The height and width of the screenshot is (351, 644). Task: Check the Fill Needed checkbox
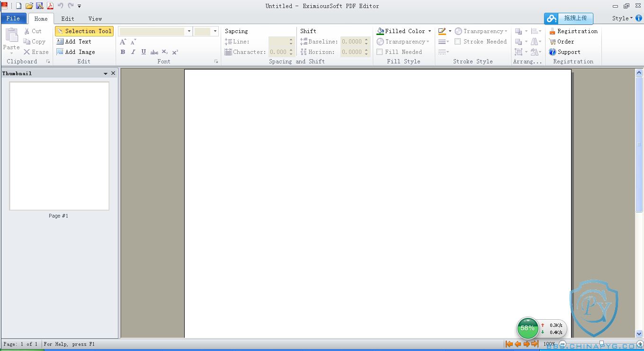[x=380, y=52]
